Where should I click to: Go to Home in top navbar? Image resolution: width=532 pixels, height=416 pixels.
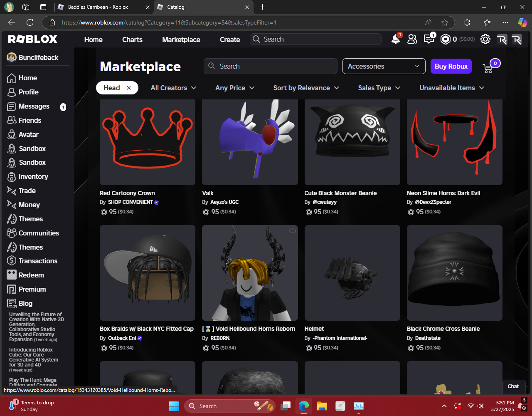93,40
